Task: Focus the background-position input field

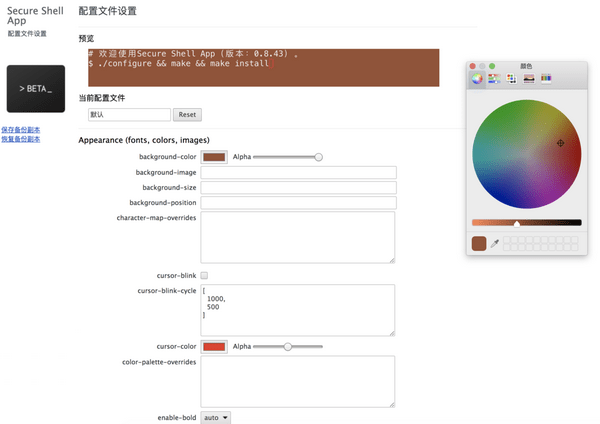Action: pyautogui.click(x=298, y=203)
